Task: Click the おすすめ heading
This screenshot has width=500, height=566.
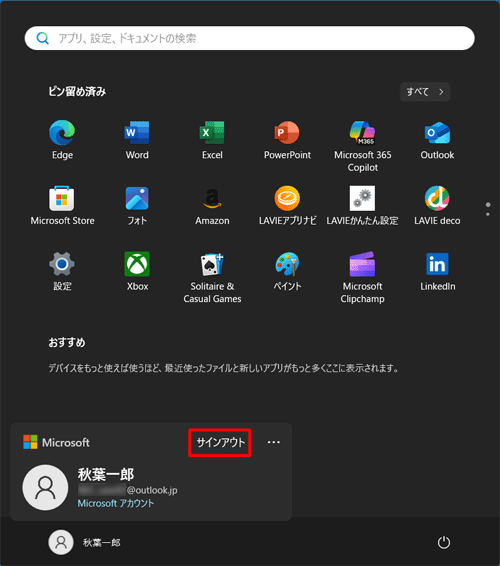Action: click(67, 342)
